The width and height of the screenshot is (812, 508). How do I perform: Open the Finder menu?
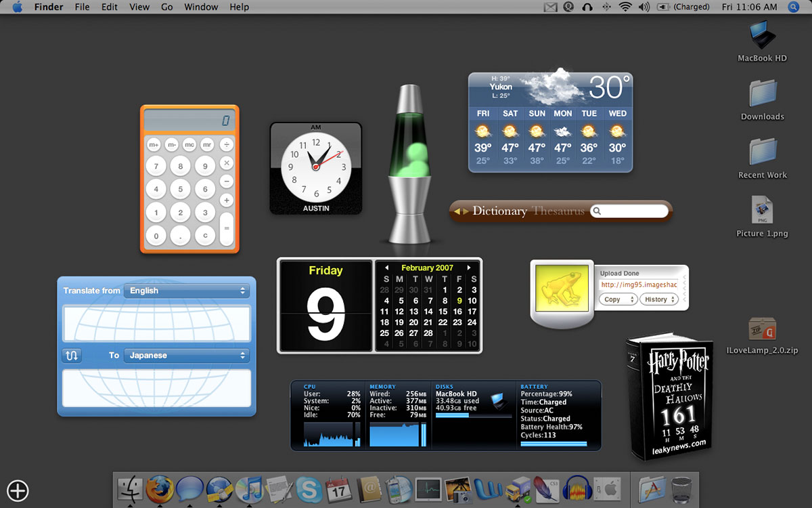[49, 7]
